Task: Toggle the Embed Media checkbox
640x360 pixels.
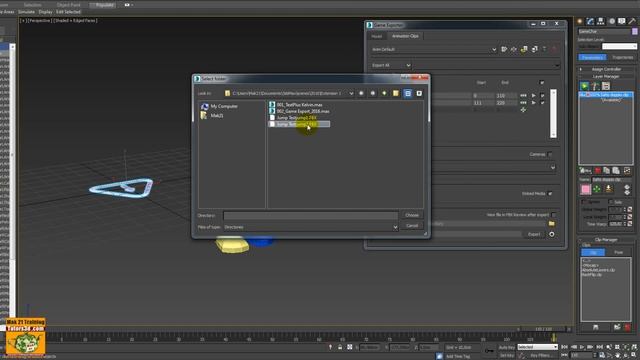Action: pos(550,193)
